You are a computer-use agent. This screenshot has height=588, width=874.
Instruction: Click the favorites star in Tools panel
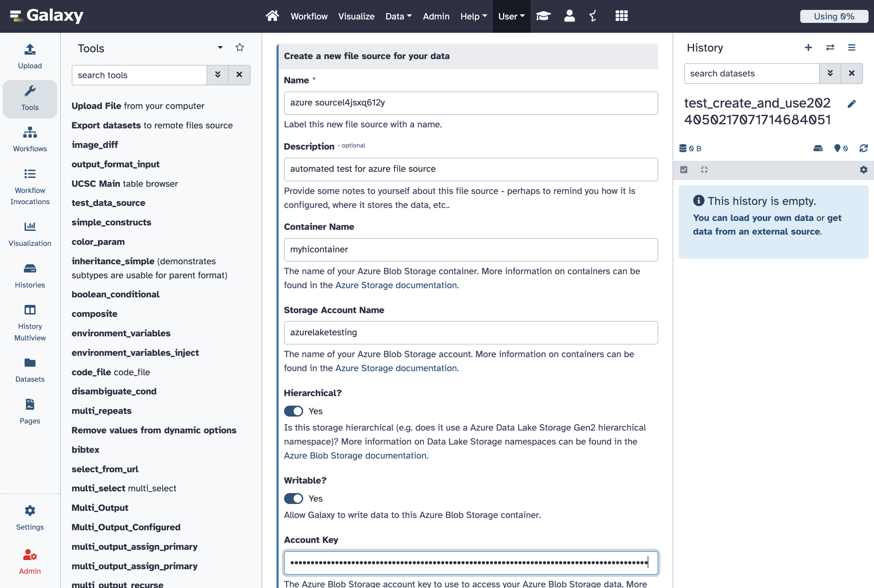[240, 47]
